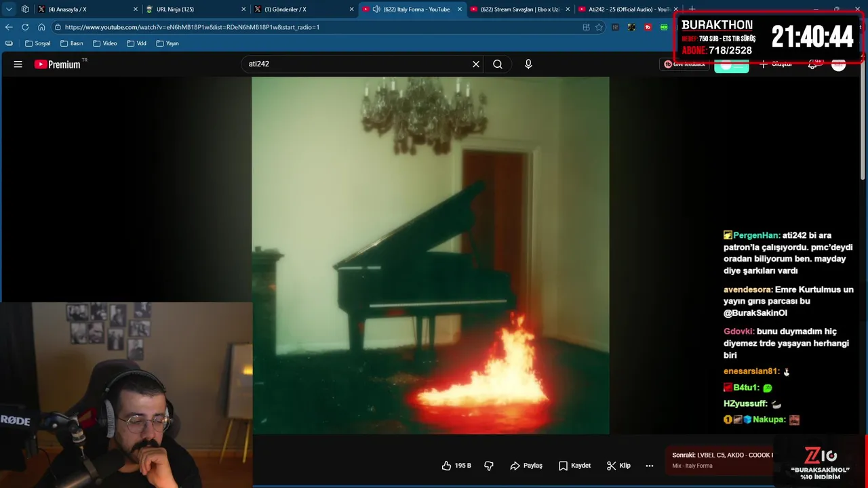Click the red browser extension icon
Screen dimensions: 868x488
coord(648,27)
